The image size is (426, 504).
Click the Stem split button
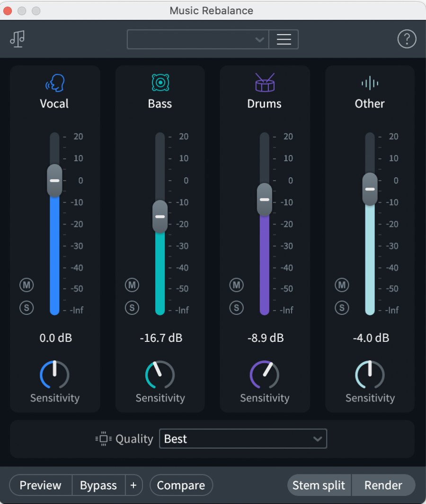coord(319,485)
